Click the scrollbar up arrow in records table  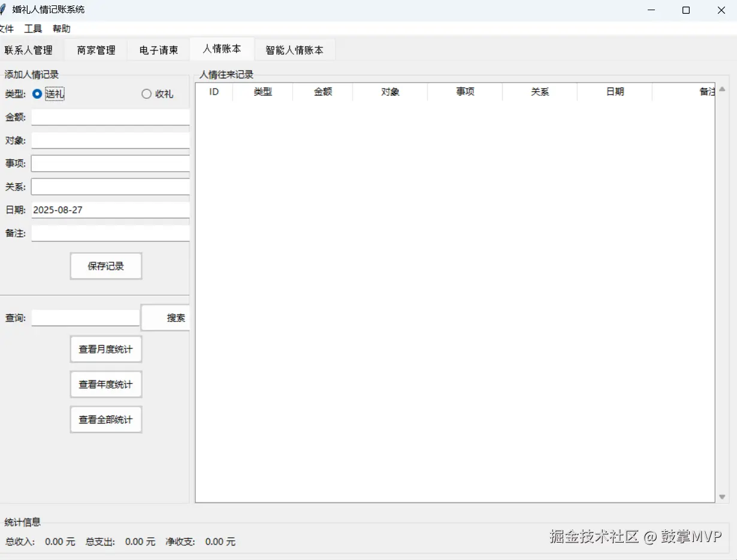[x=722, y=89]
